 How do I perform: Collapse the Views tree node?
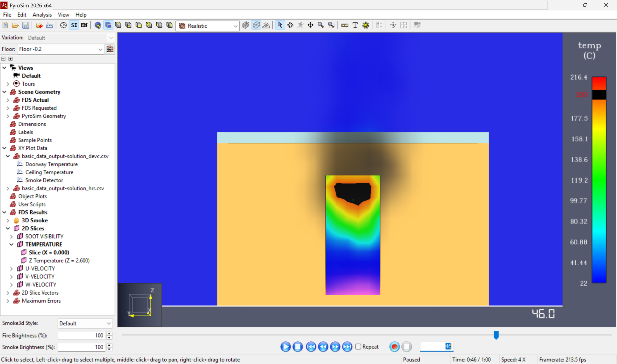pos(4,68)
